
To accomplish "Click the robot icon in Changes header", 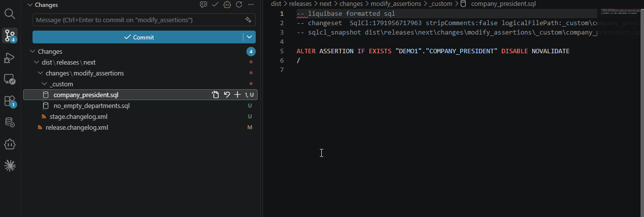I will tap(227, 4).
